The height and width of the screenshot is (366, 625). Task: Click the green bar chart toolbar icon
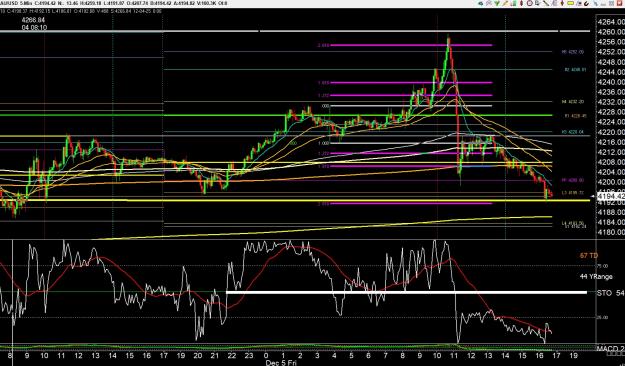coord(514,3)
